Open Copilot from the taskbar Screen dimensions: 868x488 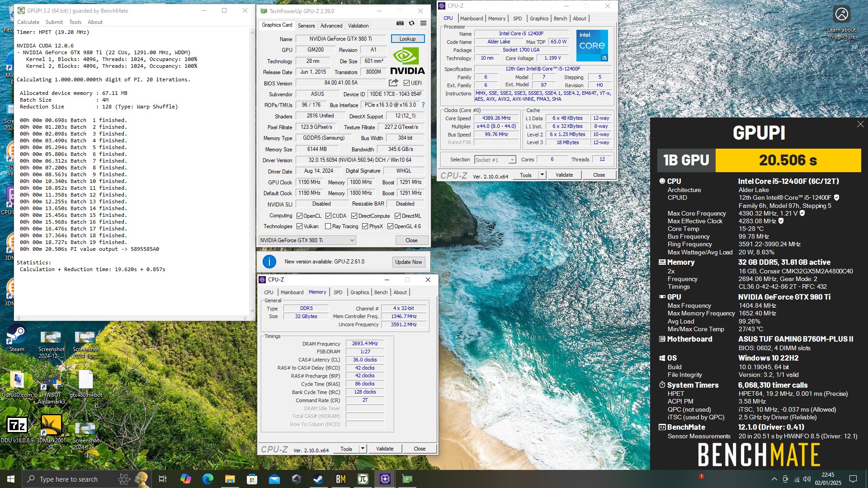click(185, 479)
